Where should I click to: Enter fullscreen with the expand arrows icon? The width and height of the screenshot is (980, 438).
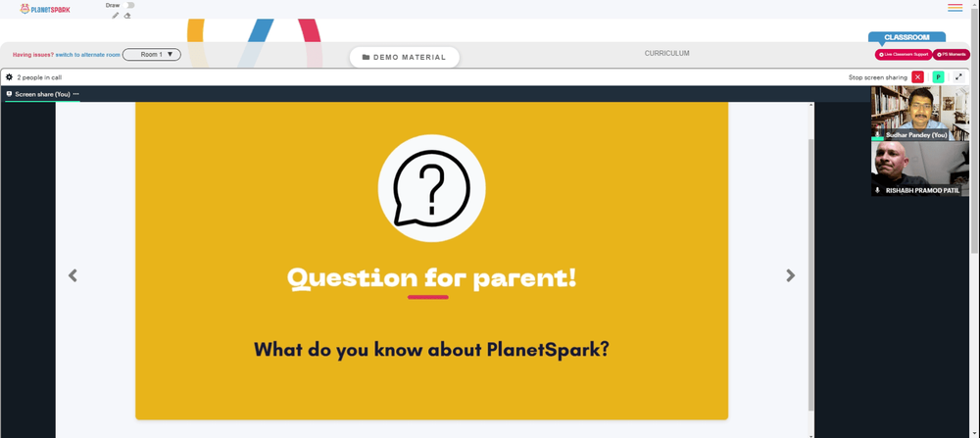point(958,76)
